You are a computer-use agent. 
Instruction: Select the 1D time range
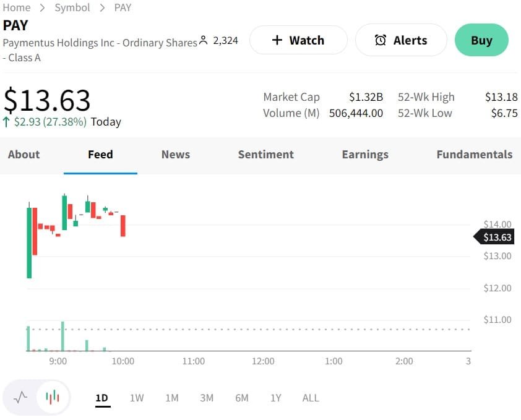[x=102, y=398]
